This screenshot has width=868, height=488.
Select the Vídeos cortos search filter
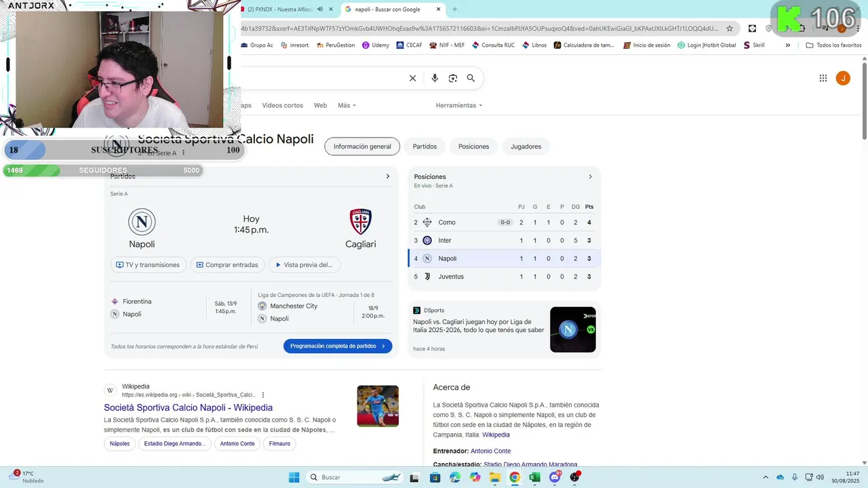[283, 105]
